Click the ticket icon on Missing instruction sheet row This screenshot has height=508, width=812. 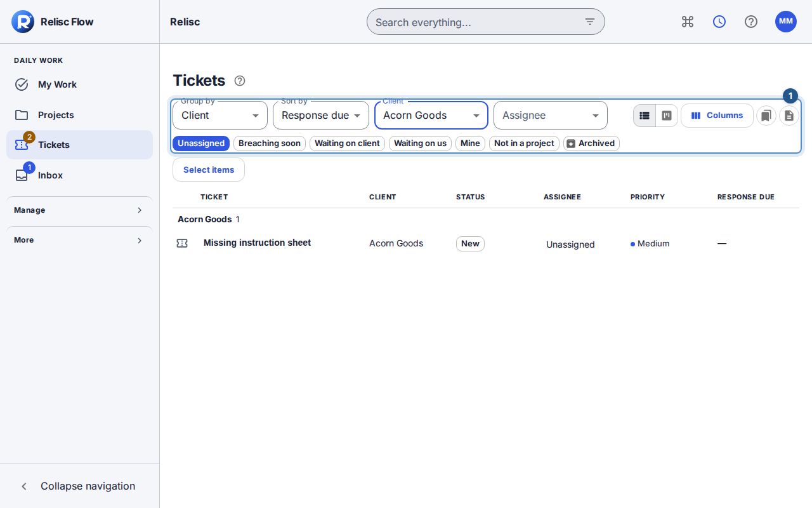[182, 243]
